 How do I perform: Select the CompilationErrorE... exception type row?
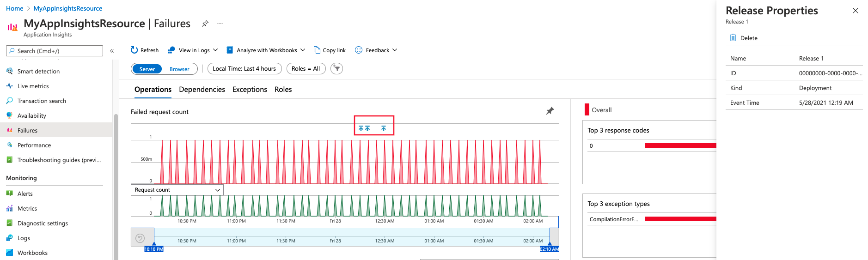click(652, 219)
